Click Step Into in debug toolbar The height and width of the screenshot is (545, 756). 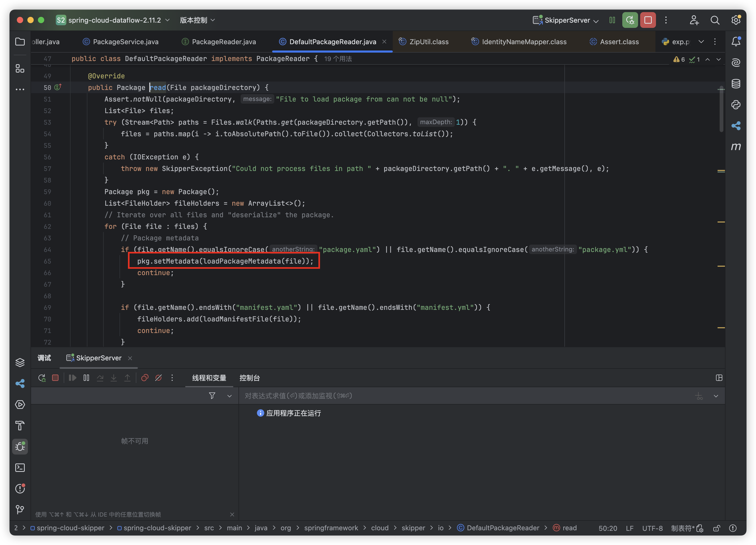[114, 378]
